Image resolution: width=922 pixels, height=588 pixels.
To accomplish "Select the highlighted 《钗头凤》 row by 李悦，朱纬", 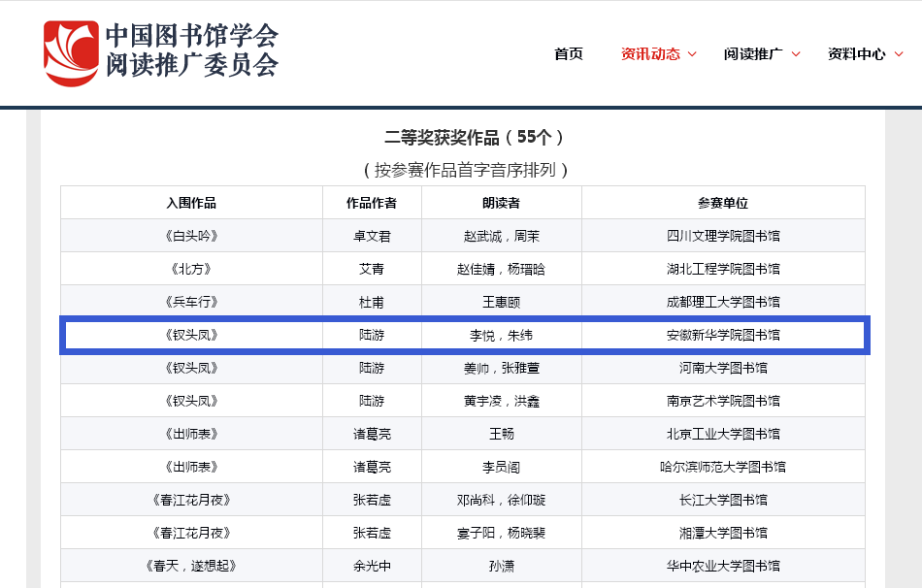I will (464, 335).
